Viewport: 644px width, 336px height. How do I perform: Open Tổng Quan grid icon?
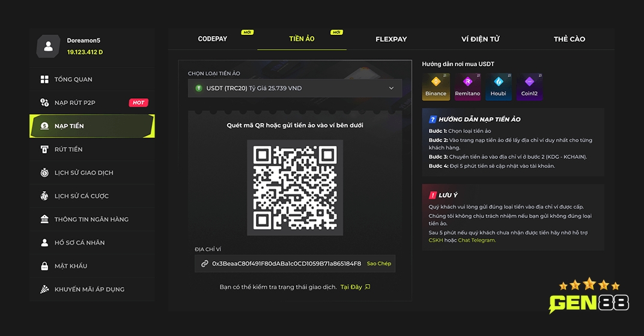coord(44,79)
